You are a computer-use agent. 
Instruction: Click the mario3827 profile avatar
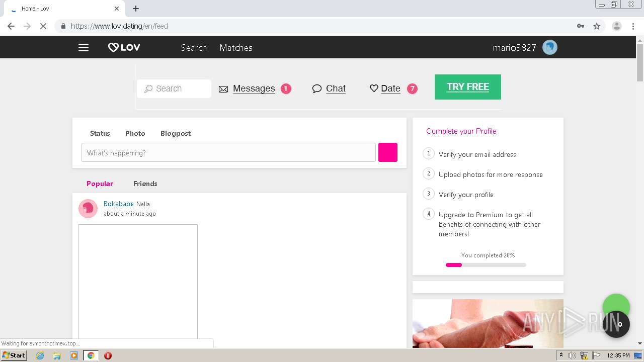coord(550,47)
